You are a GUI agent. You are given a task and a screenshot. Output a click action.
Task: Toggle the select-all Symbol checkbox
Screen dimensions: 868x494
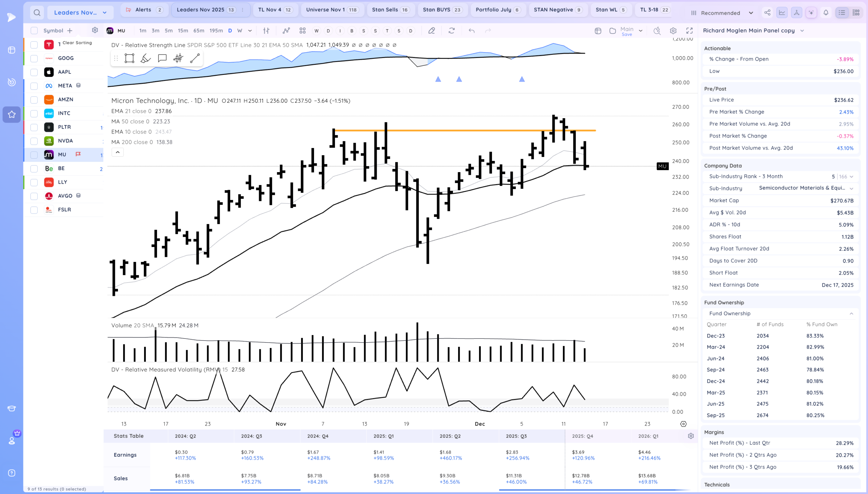34,30
